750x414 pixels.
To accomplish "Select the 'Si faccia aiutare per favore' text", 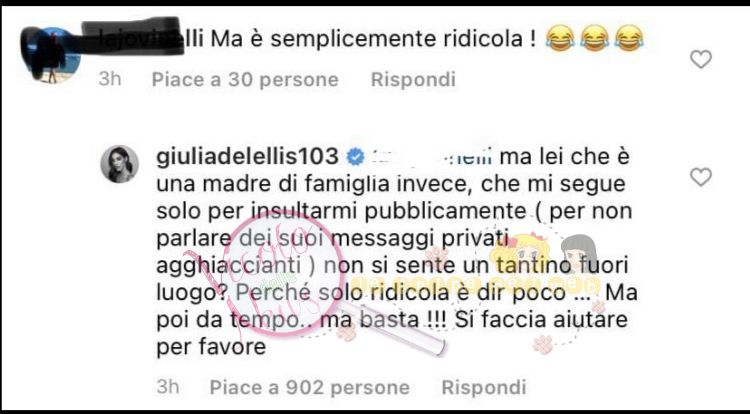I will (392, 333).
